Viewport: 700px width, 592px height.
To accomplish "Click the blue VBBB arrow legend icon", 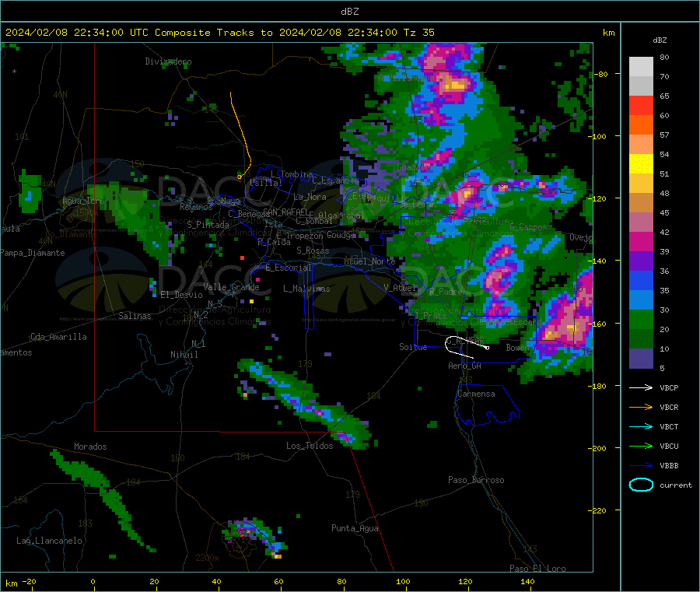I will coord(641,465).
